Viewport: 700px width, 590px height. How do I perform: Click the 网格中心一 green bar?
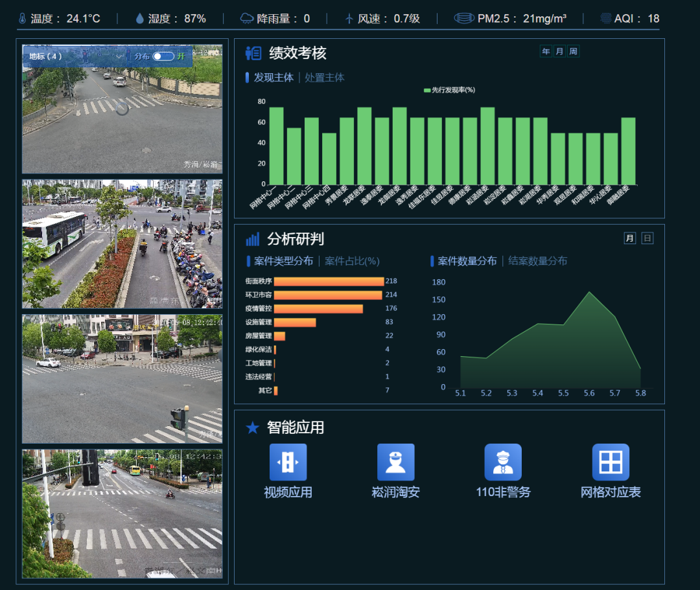click(x=276, y=146)
